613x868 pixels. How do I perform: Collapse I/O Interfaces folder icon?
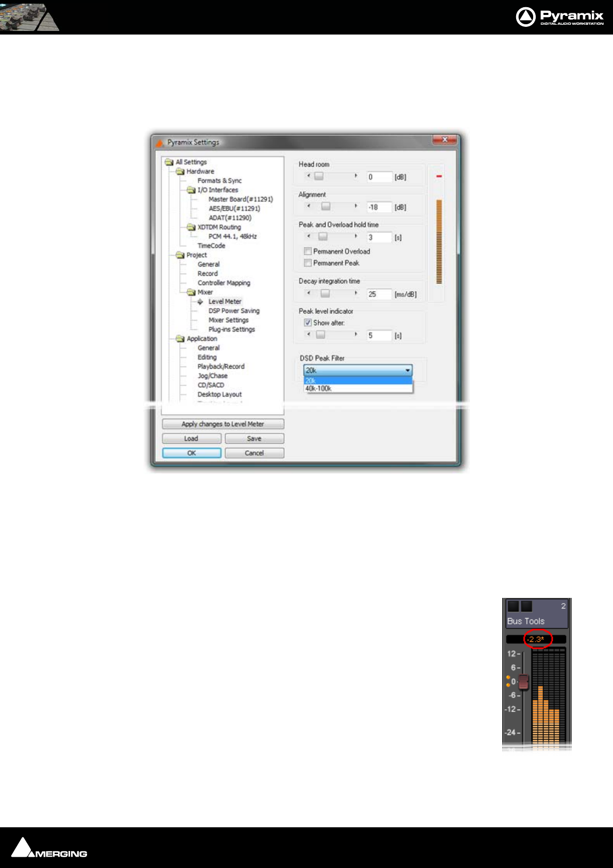point(191,190)
